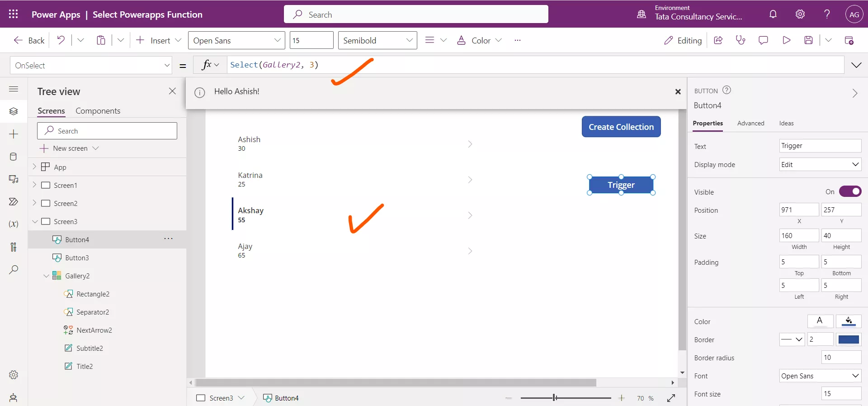Switch to the Advanced tab

coord(750,123)
